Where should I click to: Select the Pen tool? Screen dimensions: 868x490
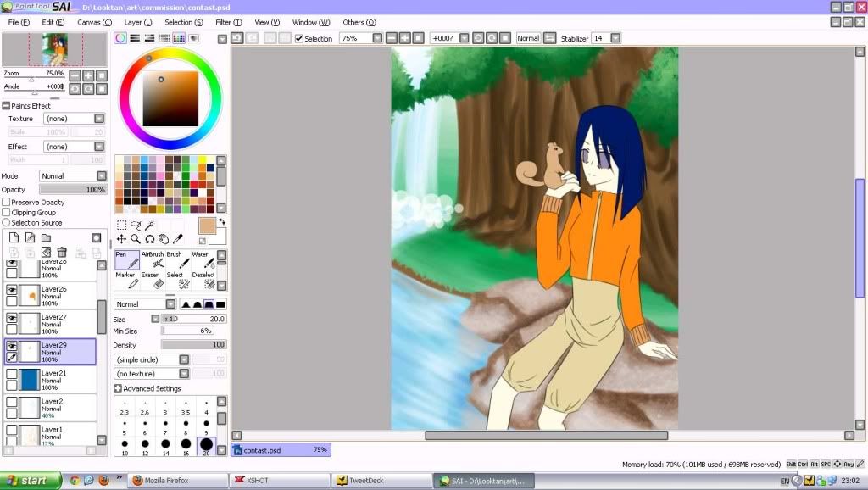click(127, 259)
